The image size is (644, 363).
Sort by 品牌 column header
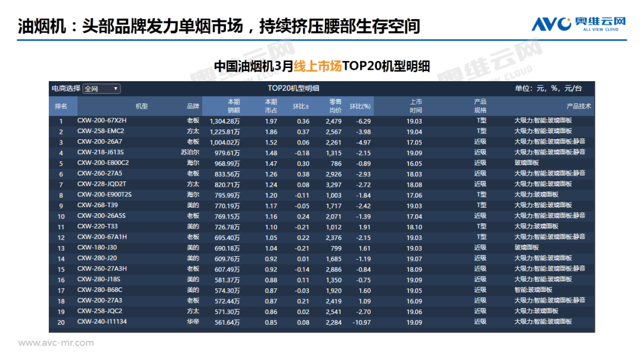pos(193,106)
